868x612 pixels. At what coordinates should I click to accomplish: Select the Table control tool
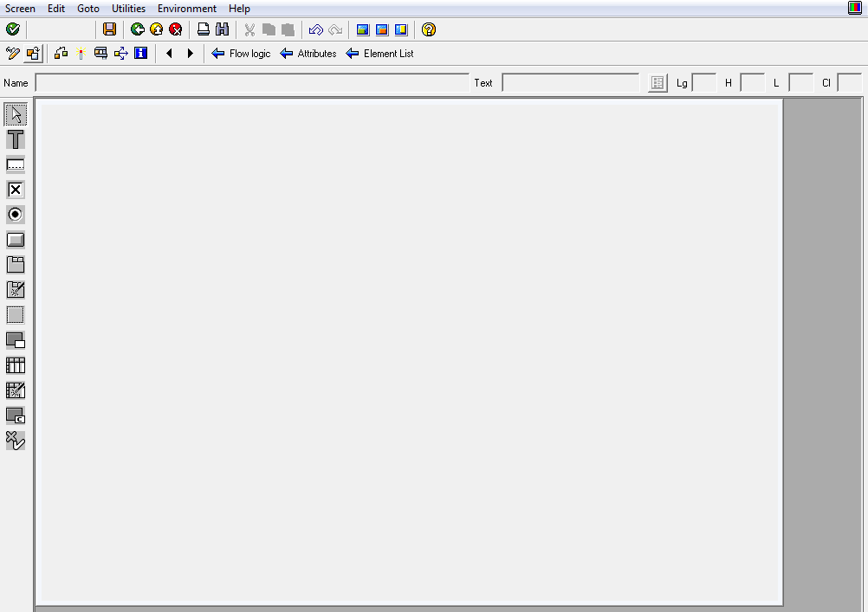tap(16, 365)
